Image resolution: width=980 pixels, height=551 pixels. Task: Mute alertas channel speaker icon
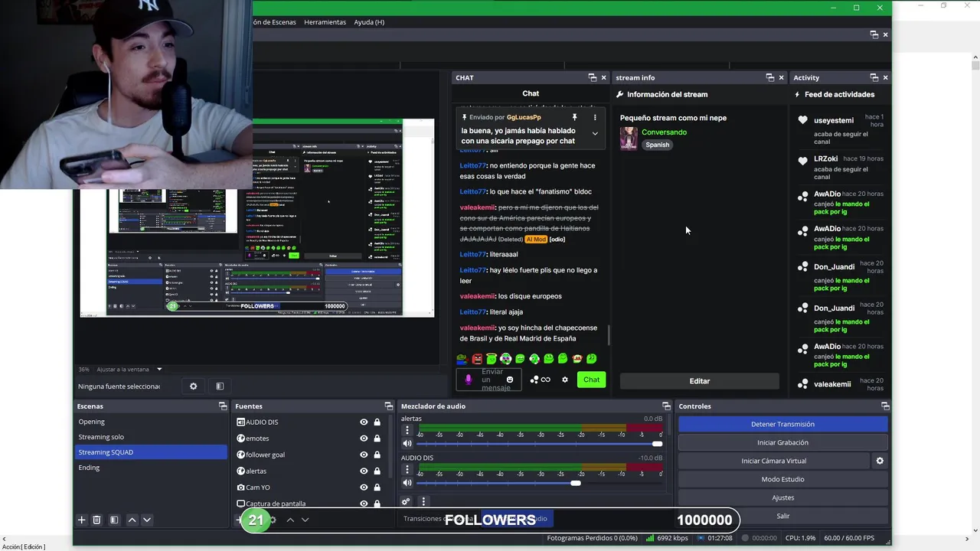coord(407,444)
